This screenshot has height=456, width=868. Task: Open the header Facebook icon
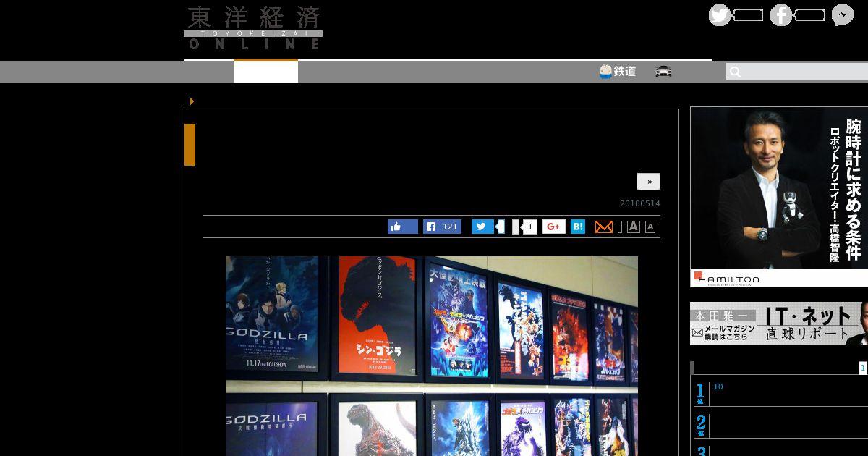coord(781,15)
